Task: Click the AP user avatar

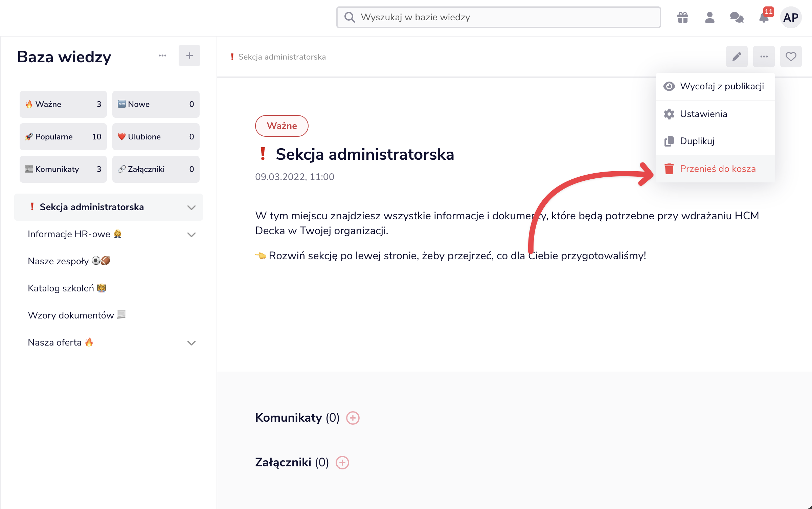Action: [x=791, y=17]
